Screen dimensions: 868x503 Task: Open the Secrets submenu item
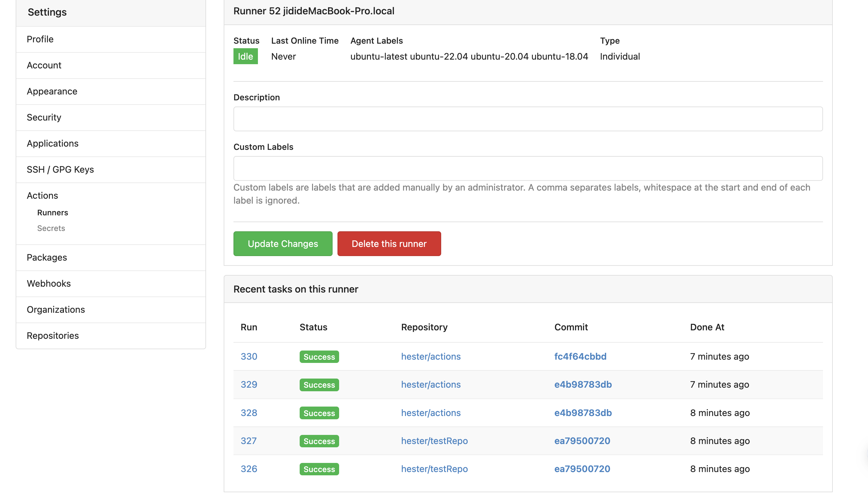51,228
